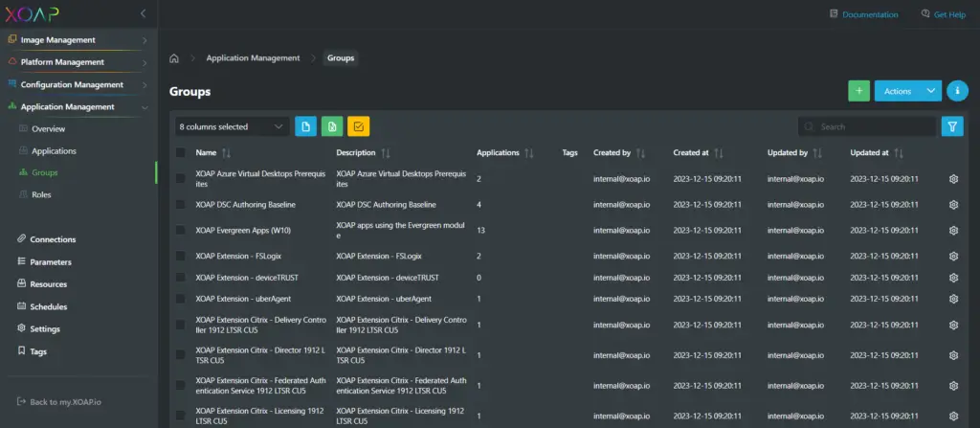Expand the Platform Management section
Image resolution: width=980 pixels, height=428 pixels.
pos(78,62)
